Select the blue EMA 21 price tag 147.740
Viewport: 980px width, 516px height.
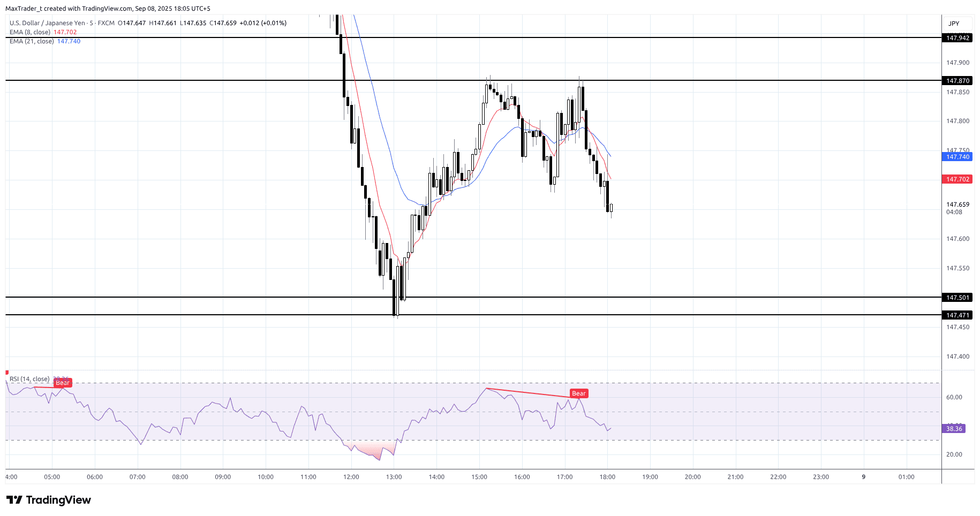[957, 157]
